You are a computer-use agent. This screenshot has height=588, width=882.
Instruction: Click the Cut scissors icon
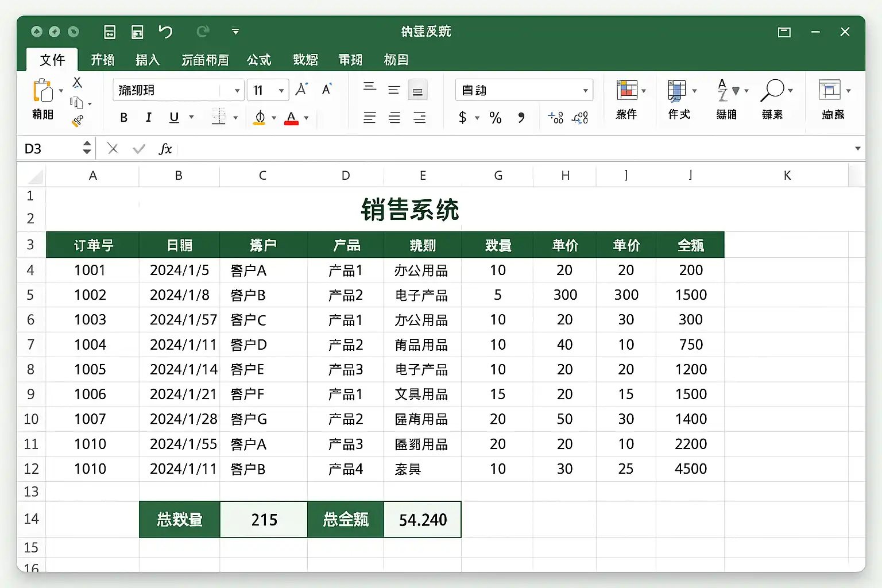coord(77,83)
